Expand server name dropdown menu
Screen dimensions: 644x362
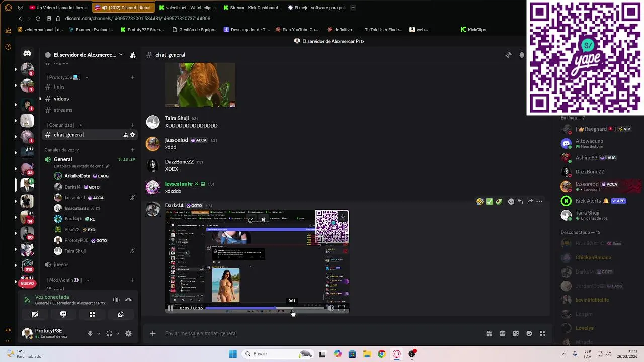pos(121,55)
